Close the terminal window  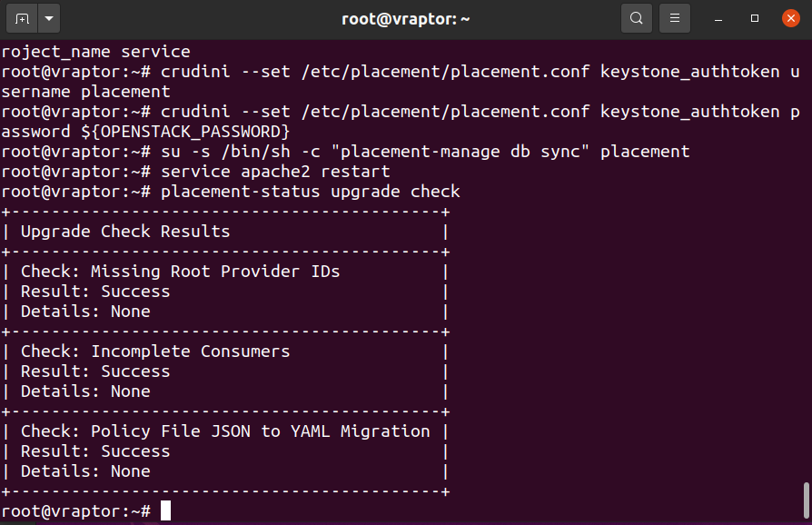[x=791, y=19]
